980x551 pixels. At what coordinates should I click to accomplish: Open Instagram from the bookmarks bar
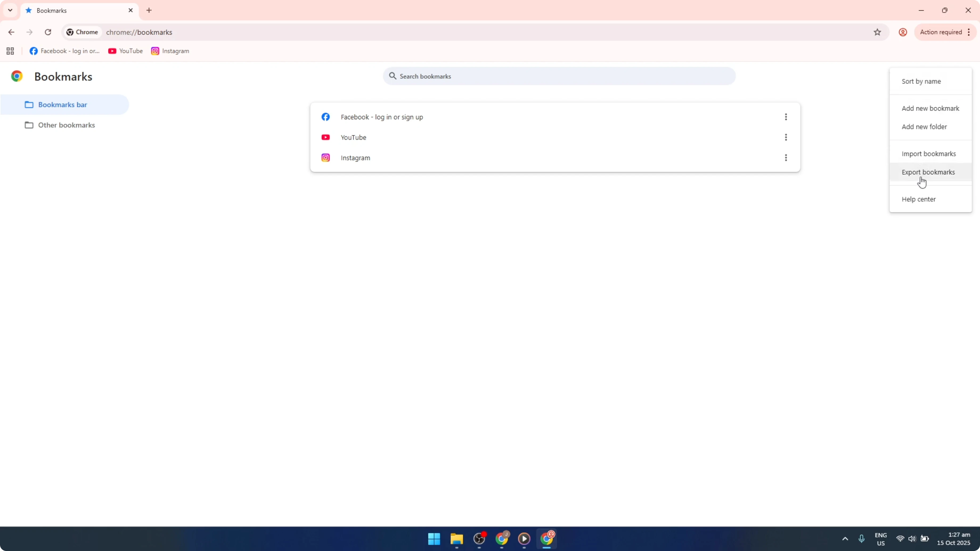(x=170, y=51)
